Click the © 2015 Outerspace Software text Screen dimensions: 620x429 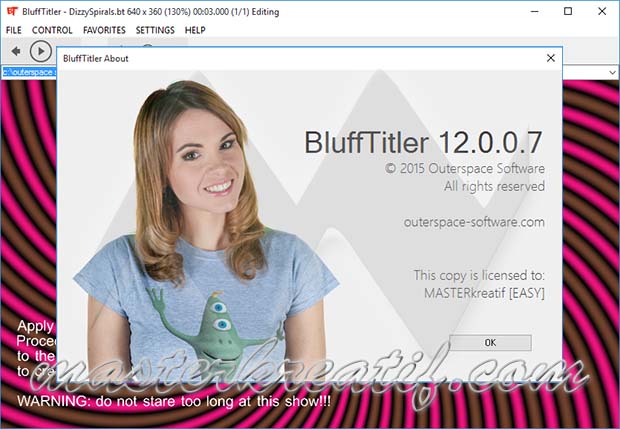465,168
